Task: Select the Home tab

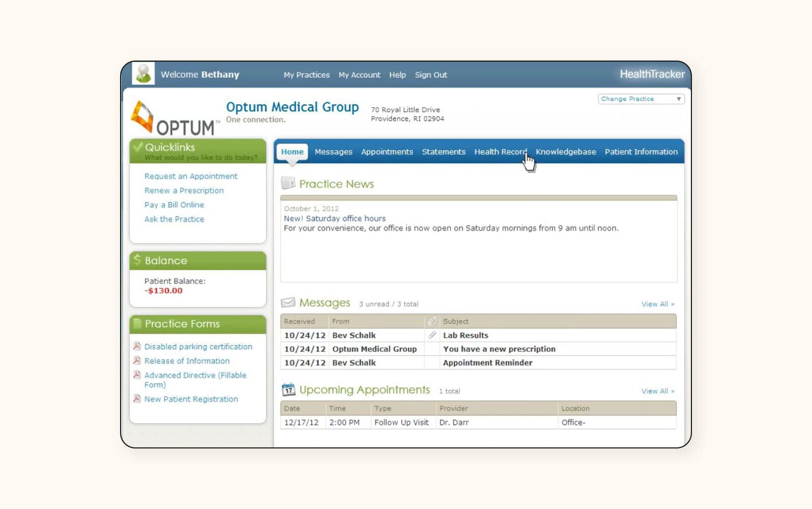Action: point(292,152)
